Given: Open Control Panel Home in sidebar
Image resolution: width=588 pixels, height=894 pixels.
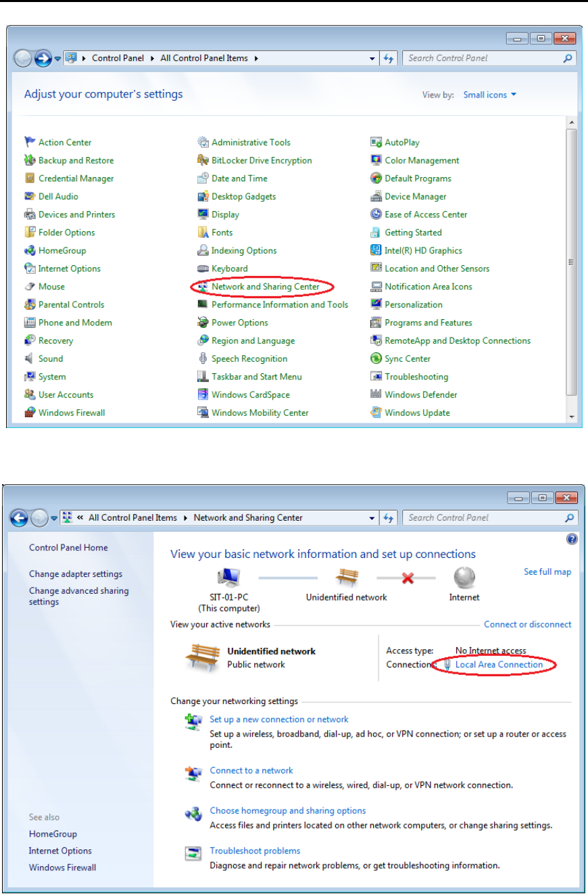Looking at the screenshot, I should coord(68,548).
